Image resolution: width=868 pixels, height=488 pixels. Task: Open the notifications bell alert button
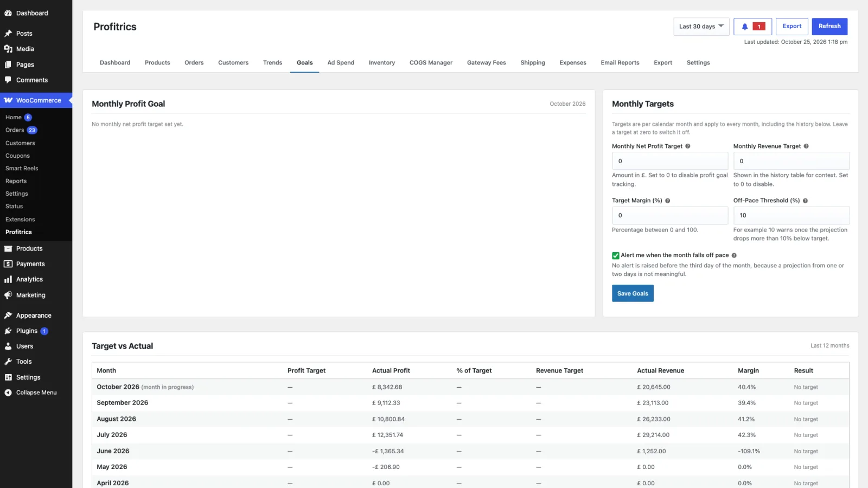point(752,27)
